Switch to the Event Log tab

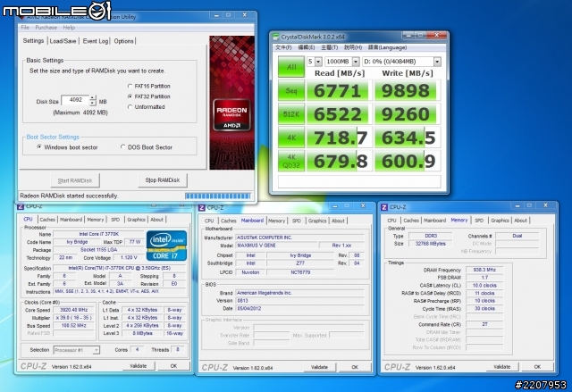[96, 41]
